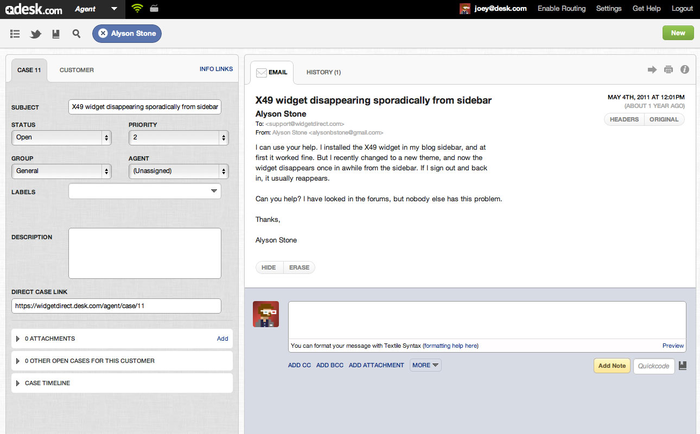Toggle ORIGINAL view of the message
700x434 pixels.
[664, 119]
